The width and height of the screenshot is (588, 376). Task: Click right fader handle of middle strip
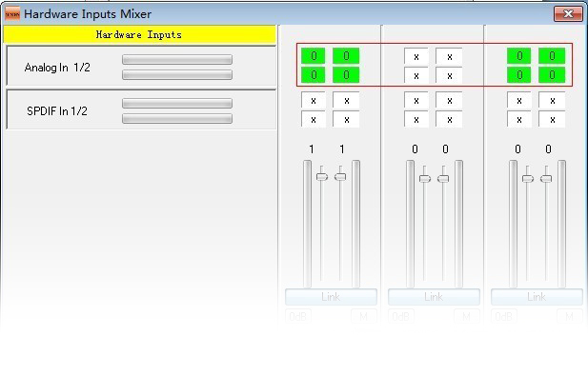(443, 179)
